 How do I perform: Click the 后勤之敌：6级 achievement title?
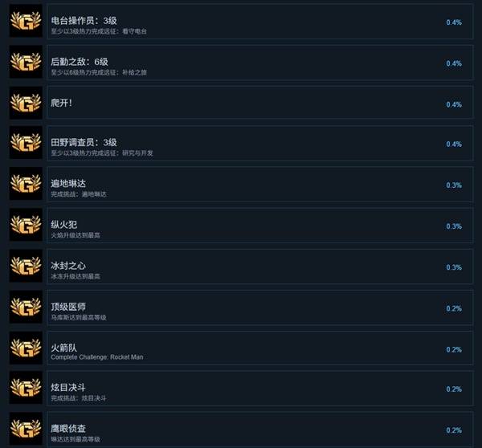coord(80,62)
